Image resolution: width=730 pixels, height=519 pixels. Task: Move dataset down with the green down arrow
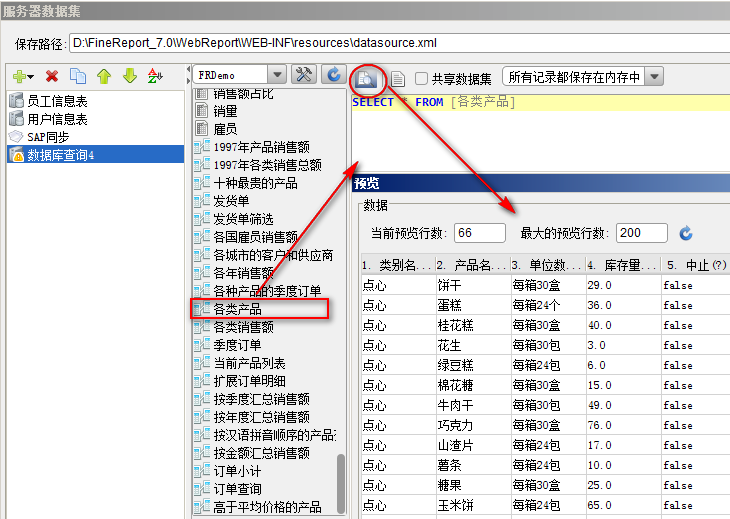(130, 76)
